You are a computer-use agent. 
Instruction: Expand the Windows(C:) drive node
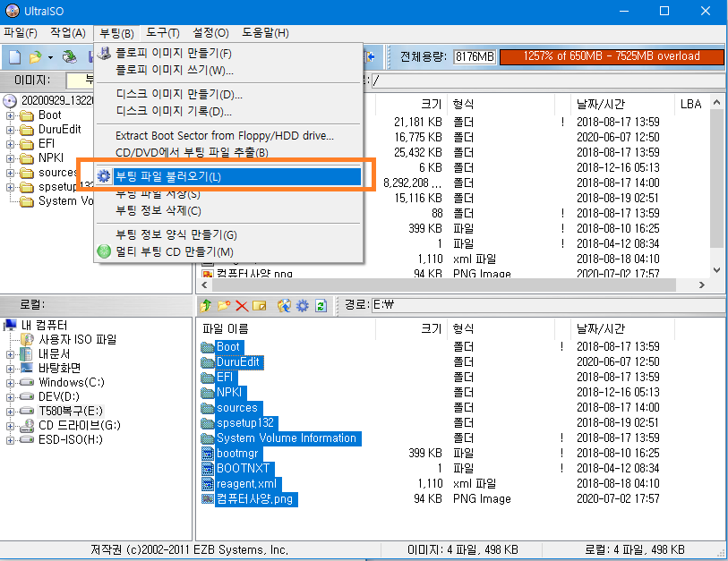coord(10,383)
